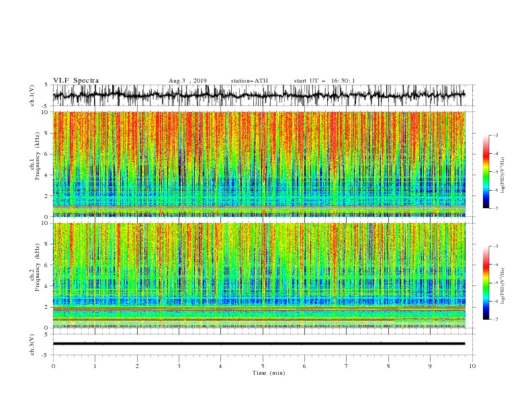
Task: Click the "ch.3(V)" axis label
Action: coord(32,345)
